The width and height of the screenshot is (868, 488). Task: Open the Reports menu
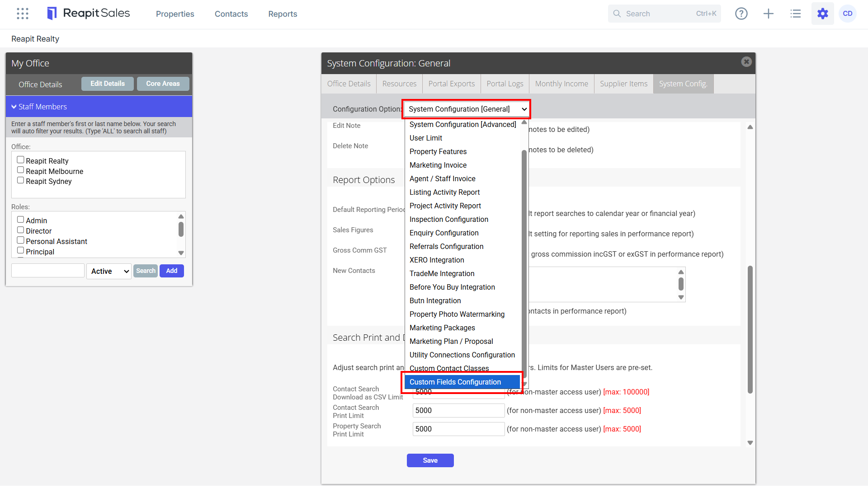[283, 14]
